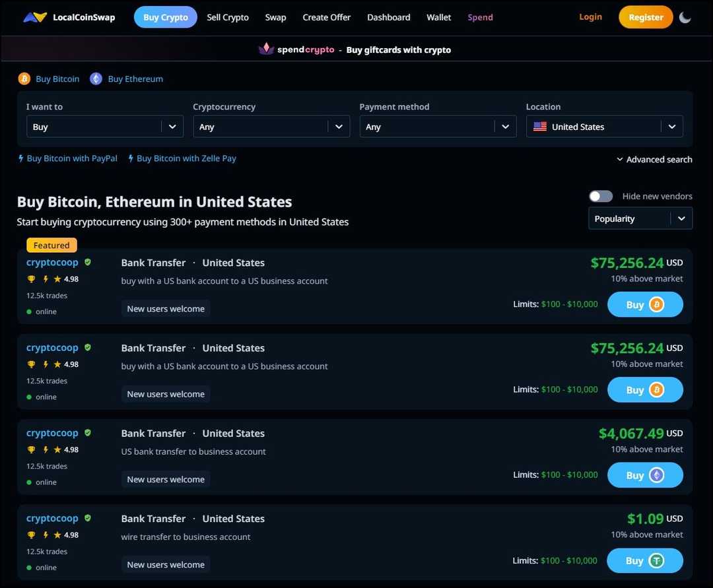Click the US flag in the Location selector
This screenshot has height=588, width=713.
tap(541, 125)
